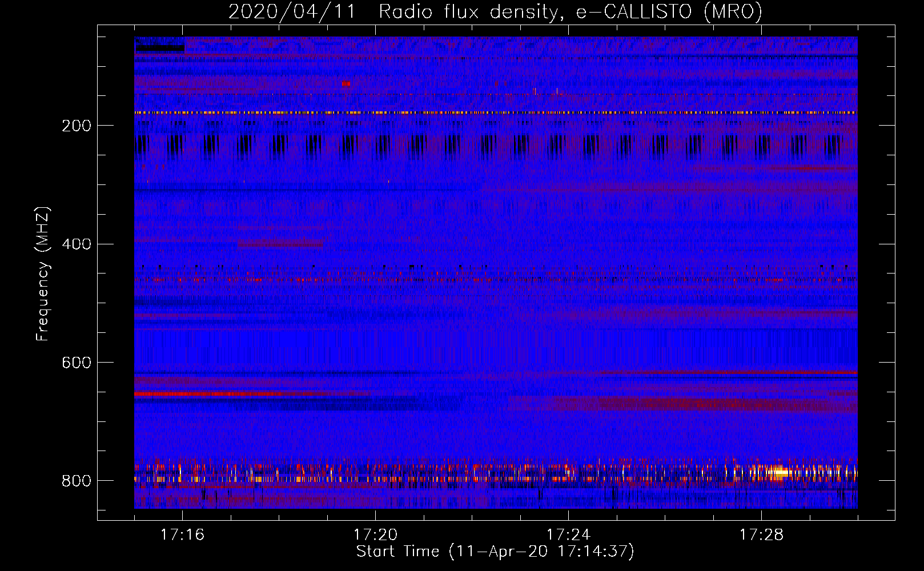Click the 600 frequency tick label
This screenshot has height=571, width=924.
click(77, 363)
